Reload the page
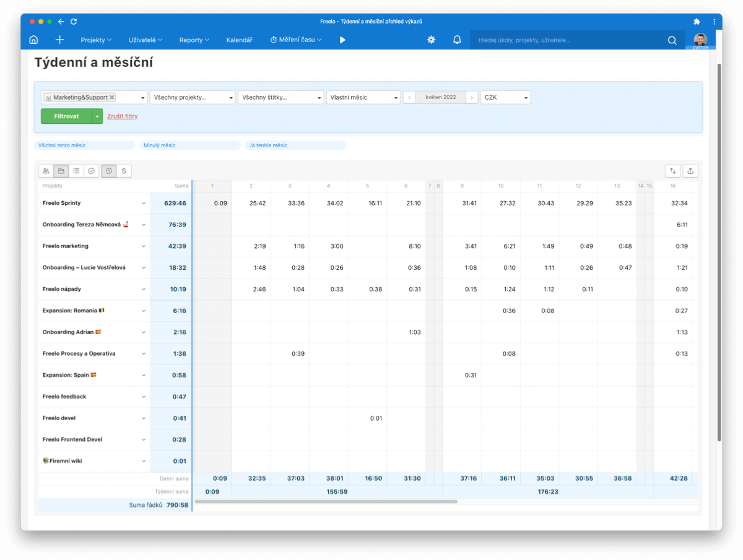This screenshot has width=743, height=560. coord(74,22)
